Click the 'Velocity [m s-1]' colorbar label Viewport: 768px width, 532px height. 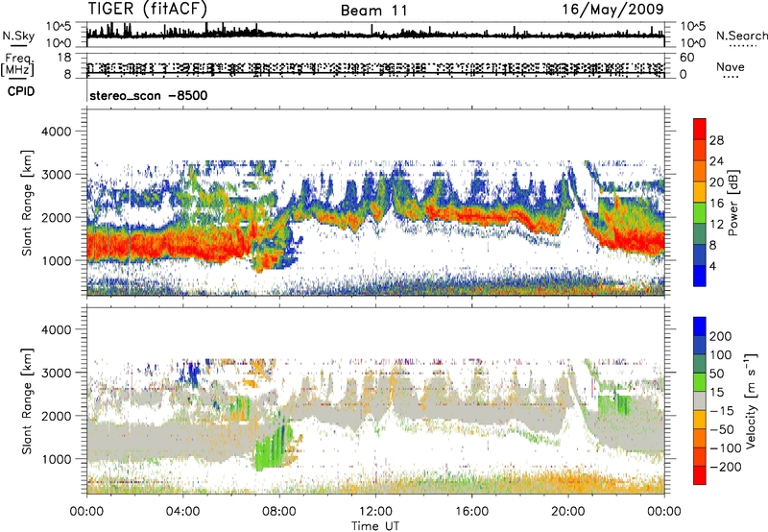point(751,400)
